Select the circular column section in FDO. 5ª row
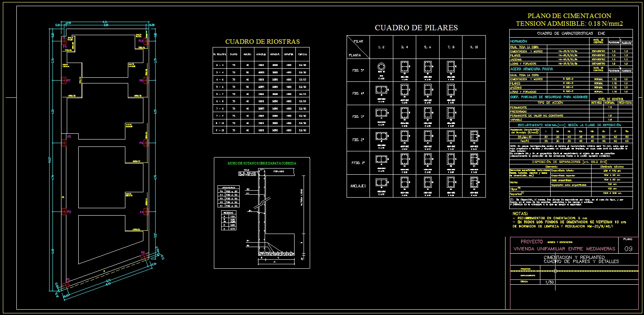 coord(381,67)
